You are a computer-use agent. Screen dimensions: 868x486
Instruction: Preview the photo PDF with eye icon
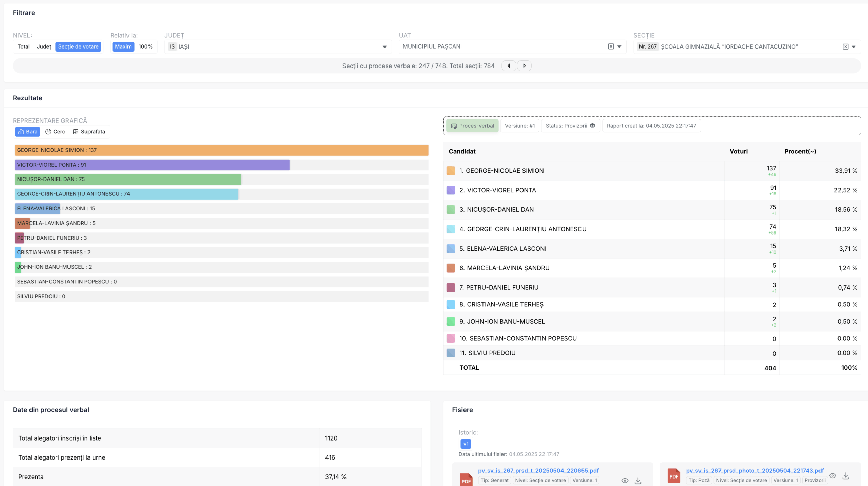832,475
